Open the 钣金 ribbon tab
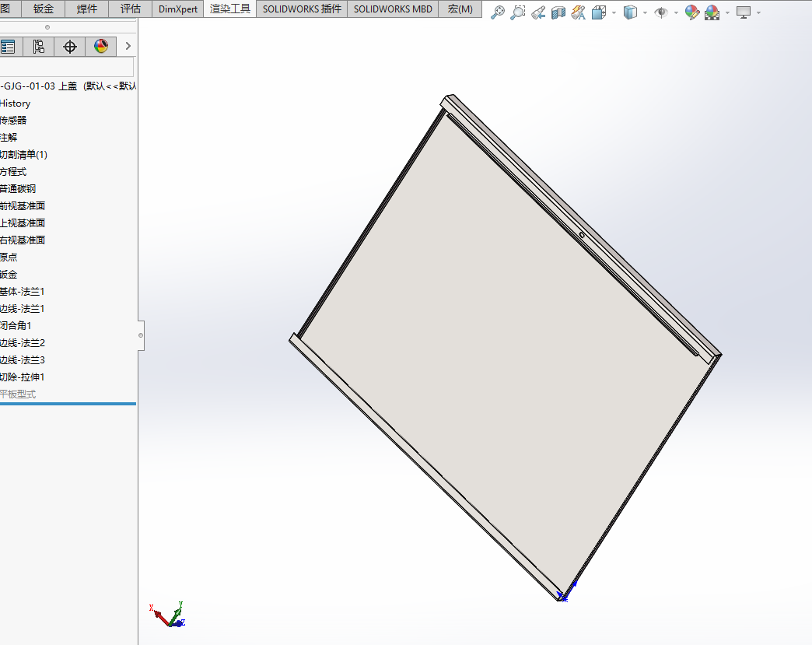 click(x=44, y=9)
